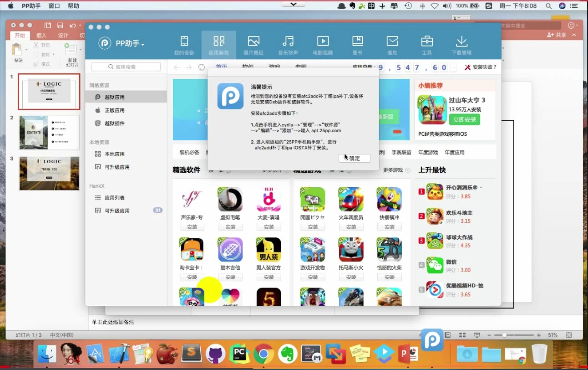The width and height of the screenshot is (588, 370).
Task: Open 微信 icon in ranking list
Action: pyautogui.click(x=435, y=265)
